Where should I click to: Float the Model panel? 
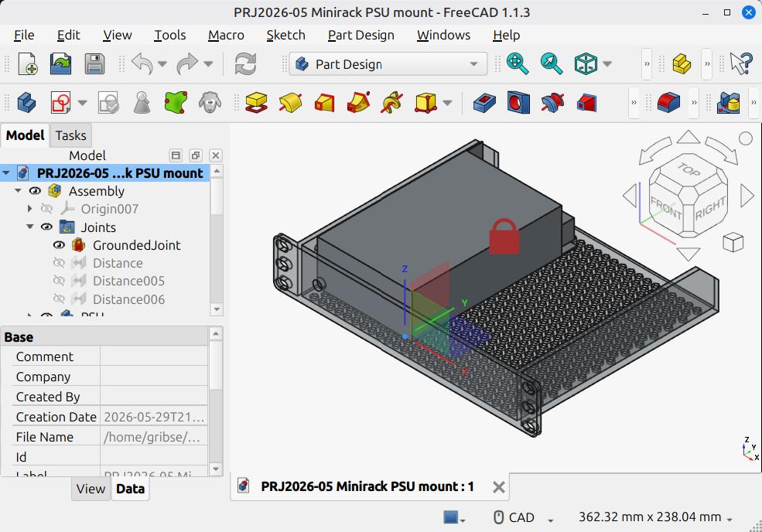click(196, 155)
